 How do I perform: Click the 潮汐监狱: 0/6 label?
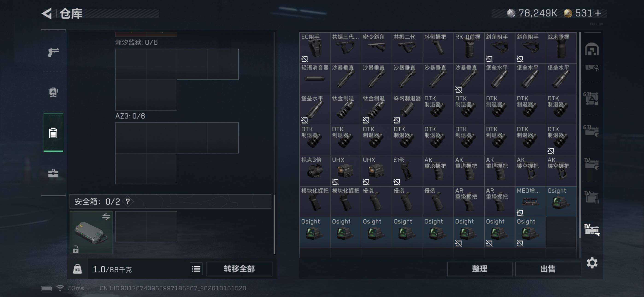point(136,42)
